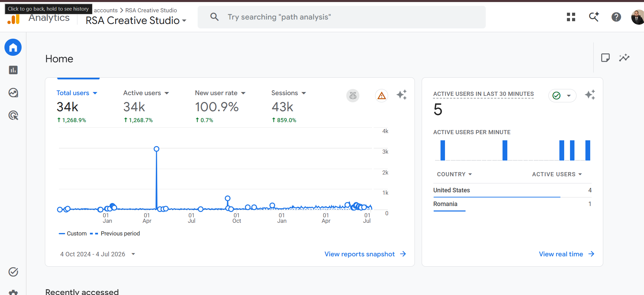
Task: Click the sparkle icon on overview card
Action: point(401,95)
